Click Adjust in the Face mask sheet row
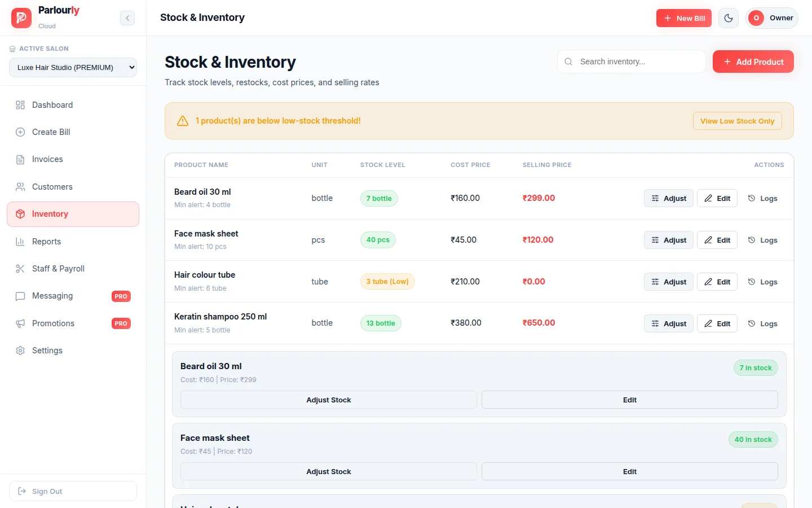This screenshot has height=508, width=812. [x=669, y=240]
